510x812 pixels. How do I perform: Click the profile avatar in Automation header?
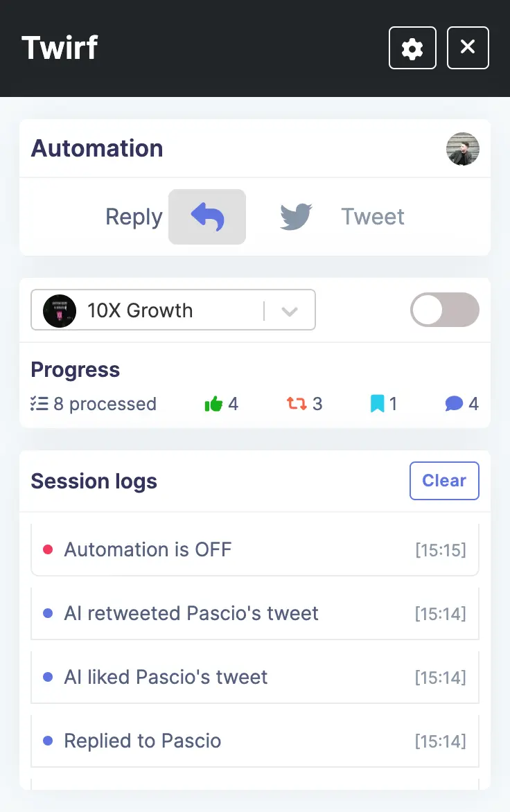462,149
